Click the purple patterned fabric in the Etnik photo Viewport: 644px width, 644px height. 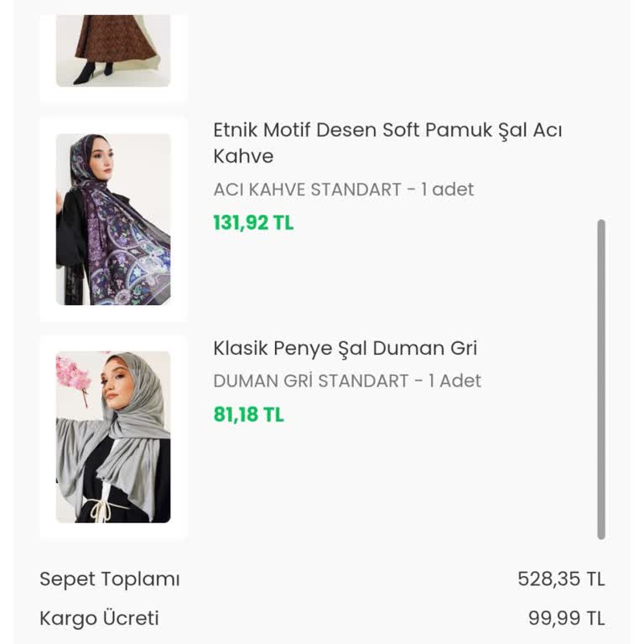click(126, 252)
